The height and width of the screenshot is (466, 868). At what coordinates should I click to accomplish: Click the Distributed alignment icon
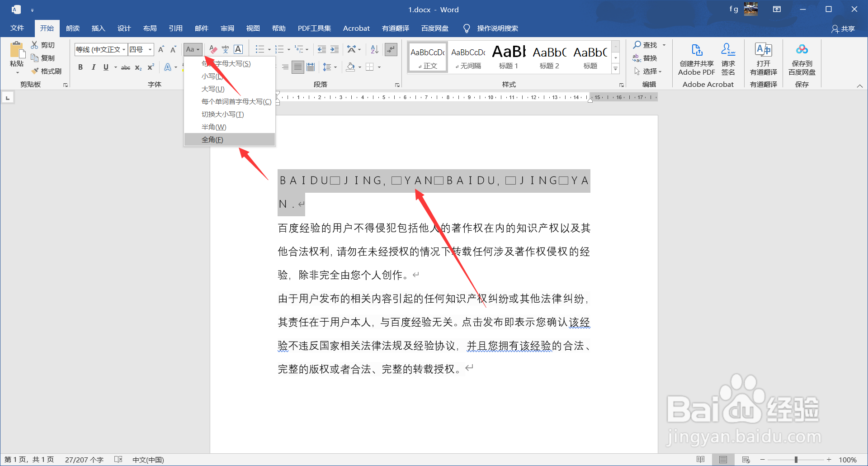click(x=311, y=67)
